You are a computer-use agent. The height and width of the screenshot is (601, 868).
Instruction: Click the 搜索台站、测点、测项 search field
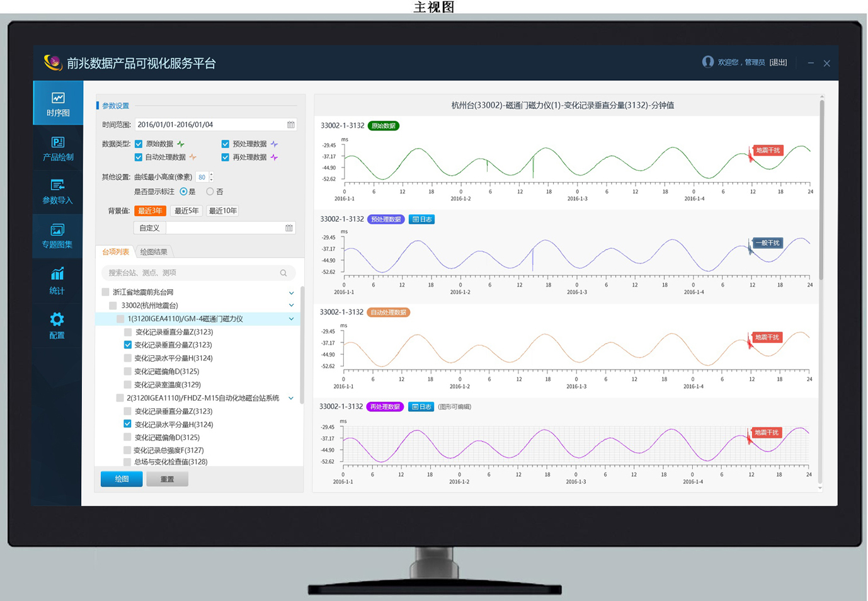(x=189, y=273)
